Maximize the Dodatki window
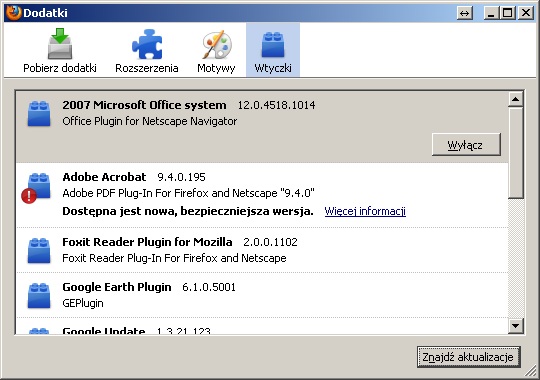 pyautogui.click(x=508, y=13)
